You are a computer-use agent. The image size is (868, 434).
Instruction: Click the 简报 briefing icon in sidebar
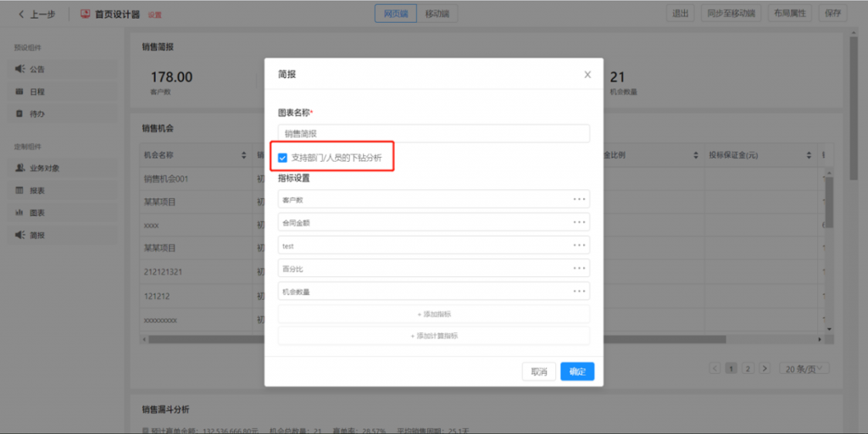click(19, 235)
